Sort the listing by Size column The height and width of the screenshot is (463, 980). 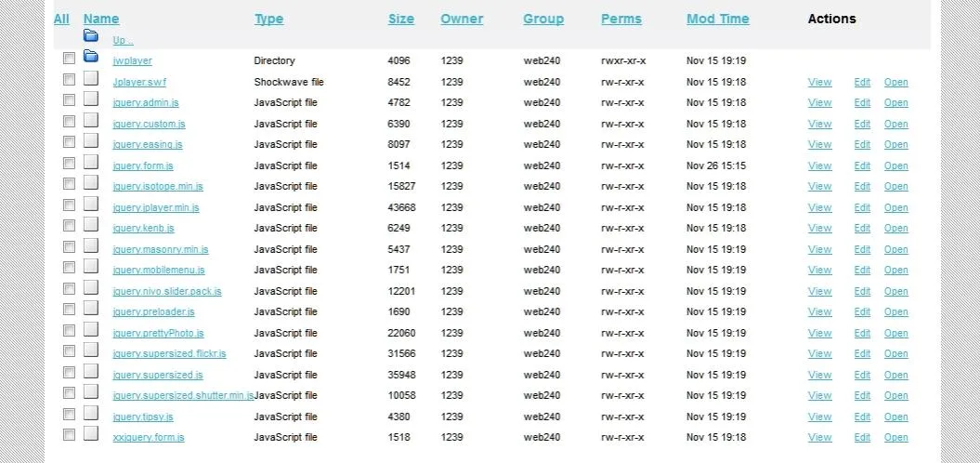[400, 19]
